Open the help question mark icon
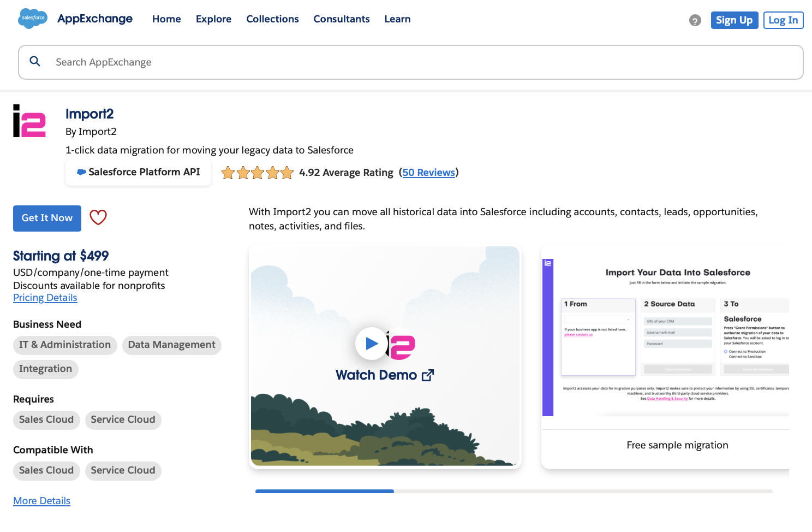 click(695, 20)
